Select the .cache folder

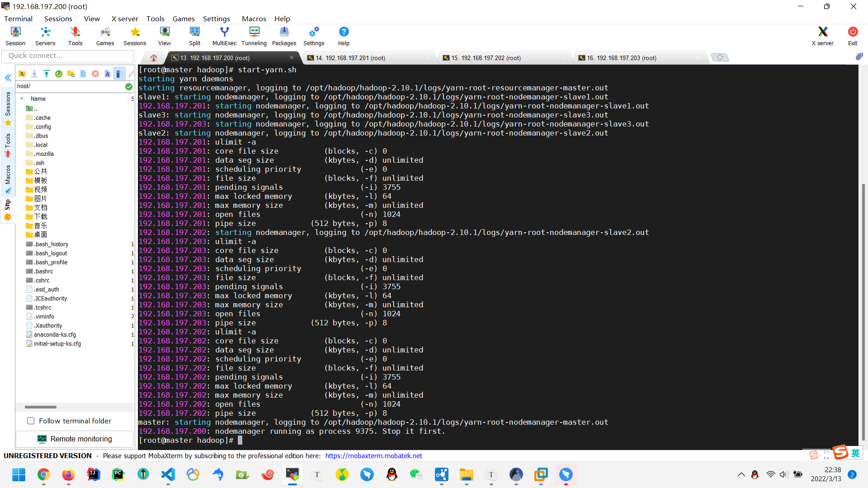[42, 117]
